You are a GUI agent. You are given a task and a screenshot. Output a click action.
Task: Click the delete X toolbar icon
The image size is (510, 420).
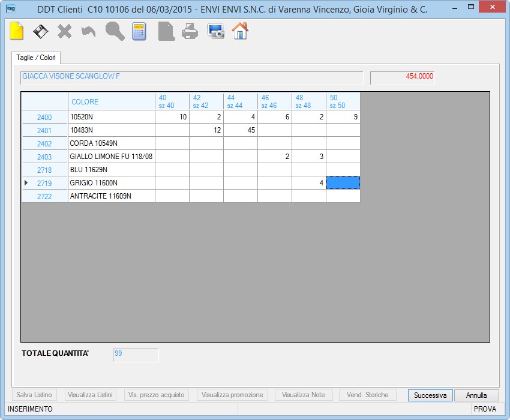point(64,32)
